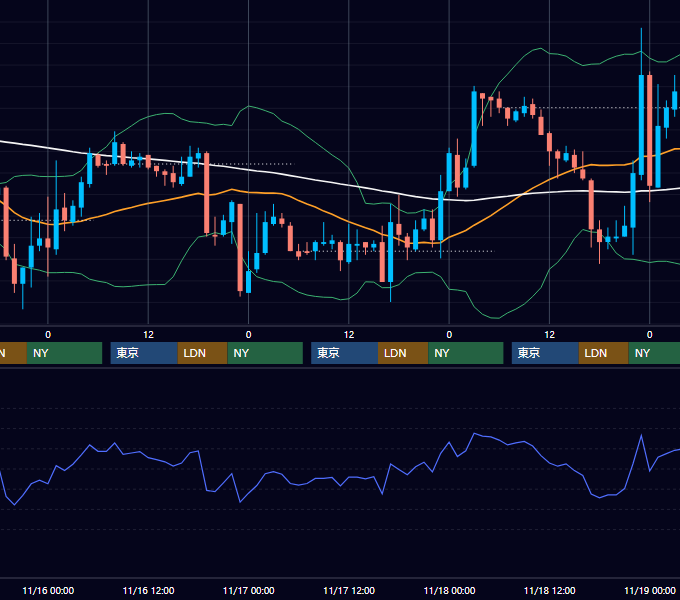
Task: Click hour label 0 above 11/17 00:00 date
Action: tap(248, 335)
